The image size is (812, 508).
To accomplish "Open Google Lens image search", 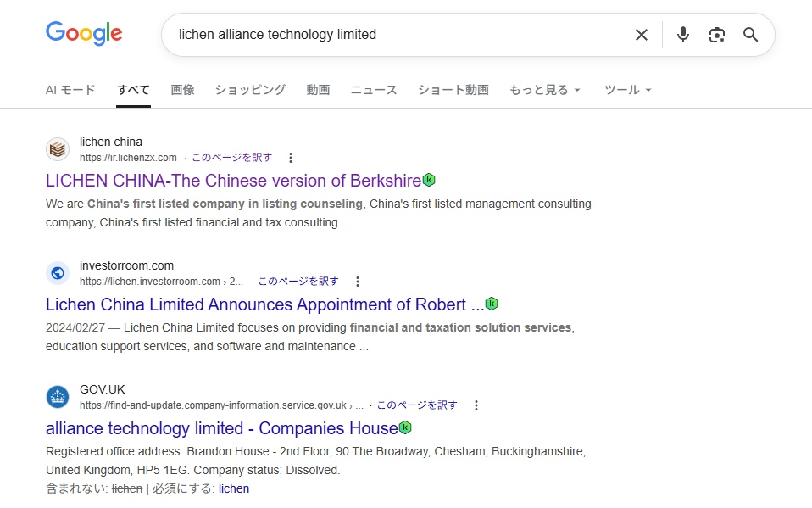I will click(717, 35).
